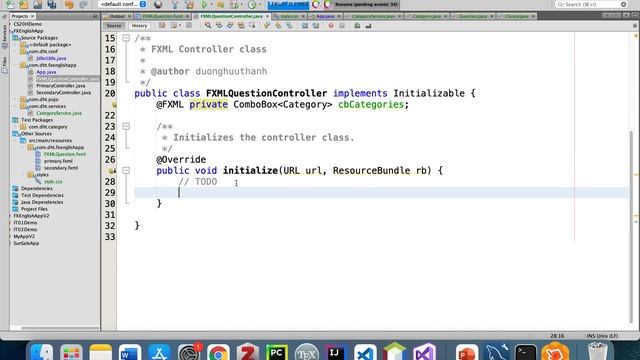Click the Shift Line Right icon

coord(316,26)
